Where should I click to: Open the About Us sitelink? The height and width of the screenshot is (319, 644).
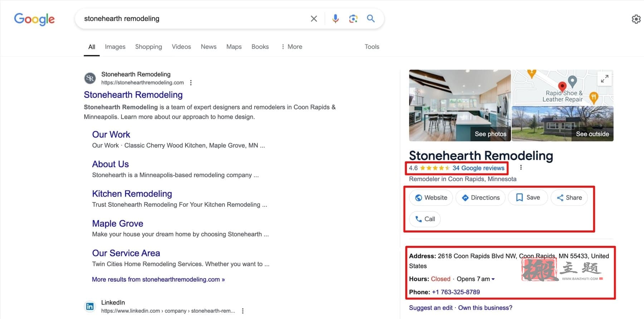(111, 164)
